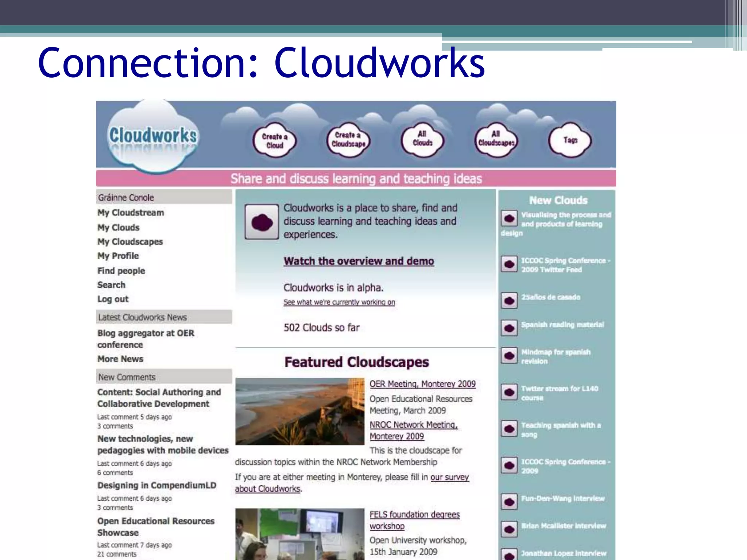Click the Create a Cloudscape cloud icon

coord(348,140)
